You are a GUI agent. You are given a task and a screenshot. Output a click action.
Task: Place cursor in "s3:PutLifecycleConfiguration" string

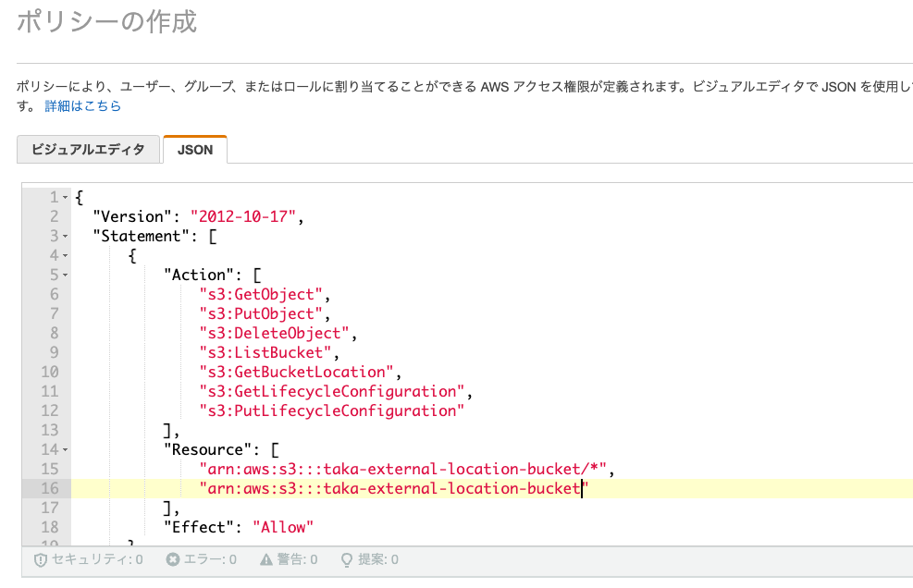pos(332,410)
